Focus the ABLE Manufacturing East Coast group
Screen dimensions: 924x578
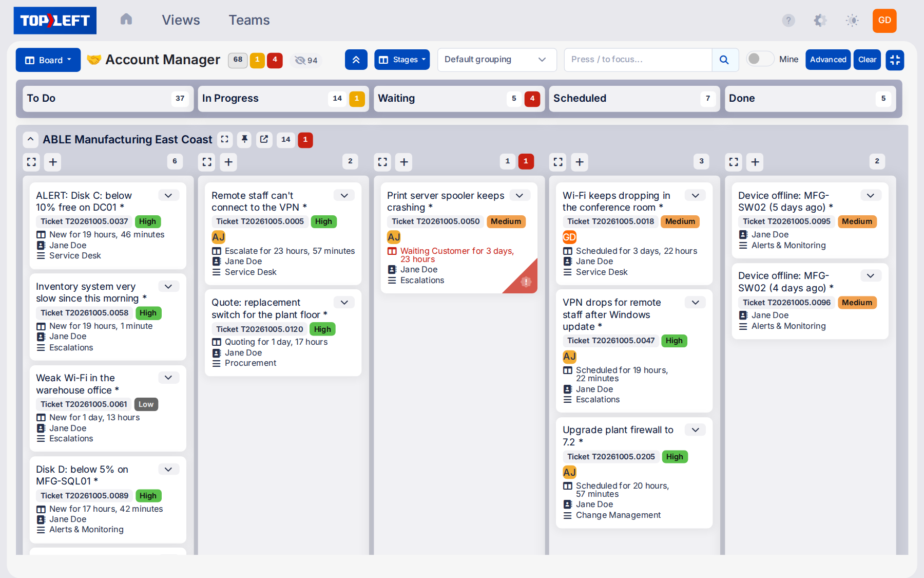(225, 139)
